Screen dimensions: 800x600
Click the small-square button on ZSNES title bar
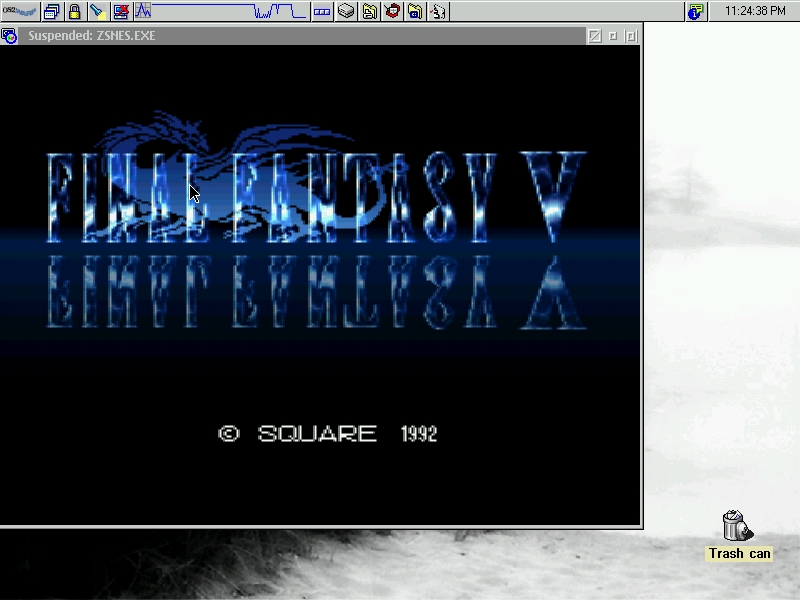tap(613, 36)
